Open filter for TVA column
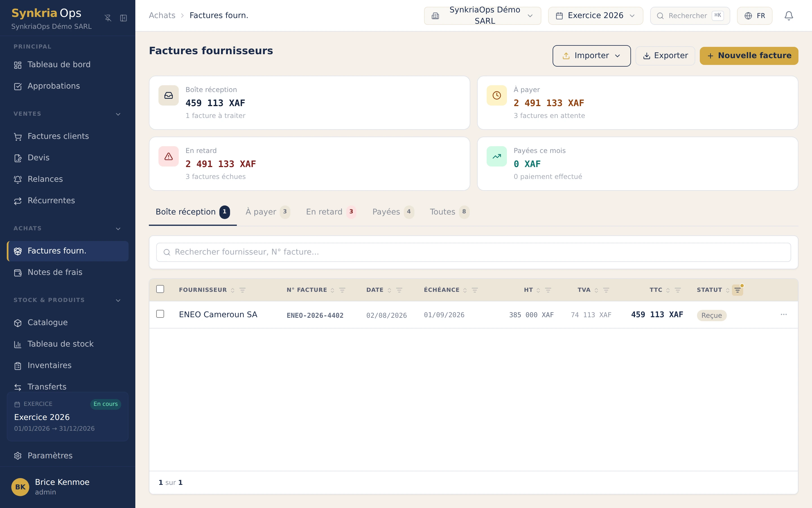Viewport: 812px width, 508px height. pyautogui.click(x=606, y=290)
